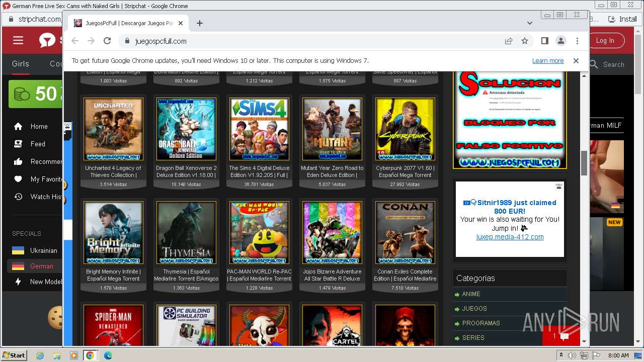Reload the juegospcfull.com page
644x362 pixels.
point(107,41)
